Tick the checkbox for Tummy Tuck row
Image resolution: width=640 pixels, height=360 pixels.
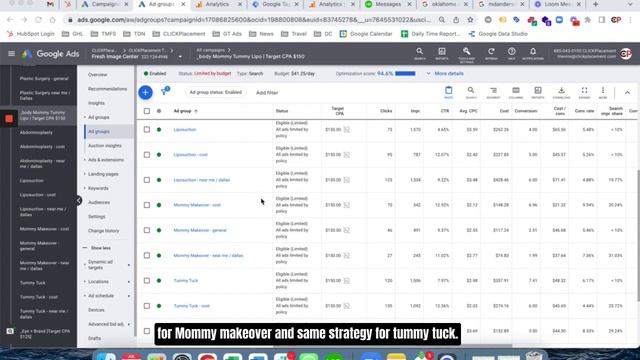pyautogui.click(x=147, y=280)
